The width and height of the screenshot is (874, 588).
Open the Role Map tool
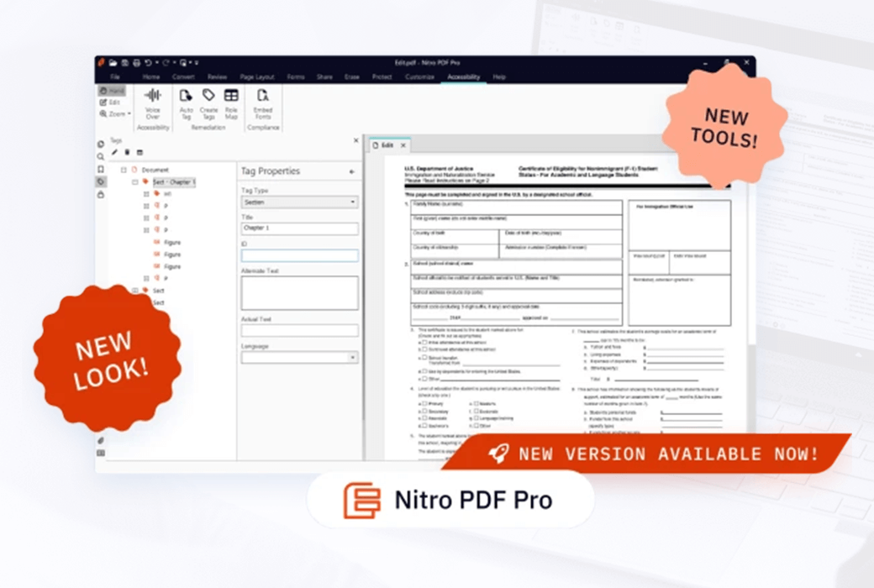tap(231, 97)
